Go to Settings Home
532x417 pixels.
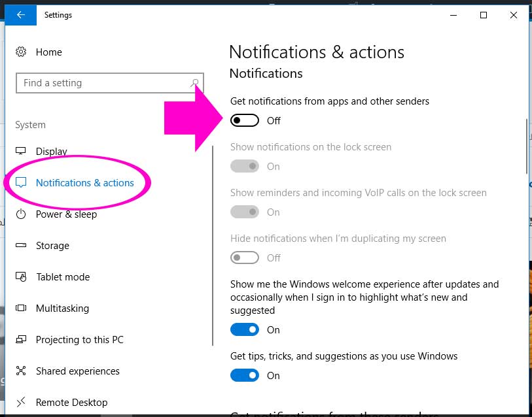click(x=49, y=52)
